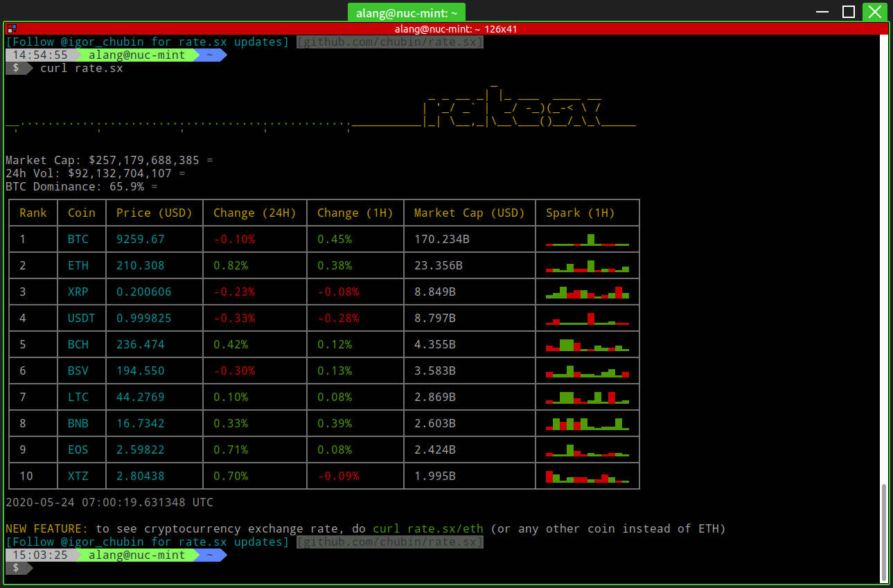The height and width of the screenshot is (588, 893).
Task: Click the Price (USD) column header
Action: click(154, 213)
